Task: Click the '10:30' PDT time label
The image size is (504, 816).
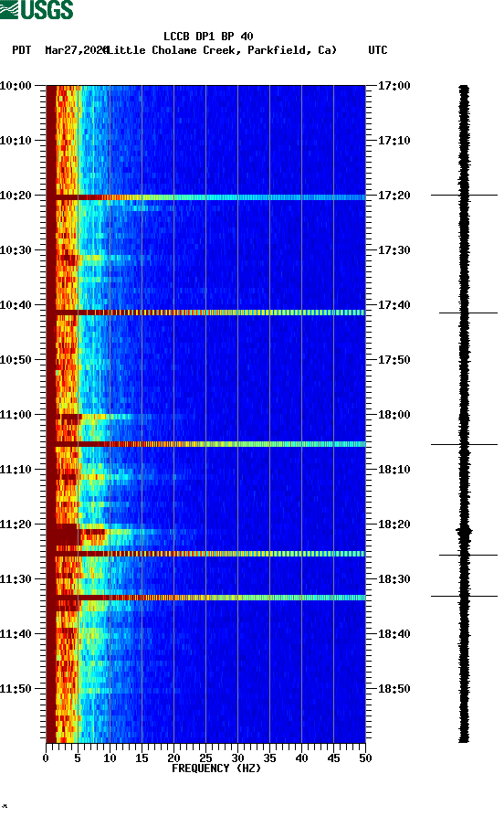Action: point(16,249)
